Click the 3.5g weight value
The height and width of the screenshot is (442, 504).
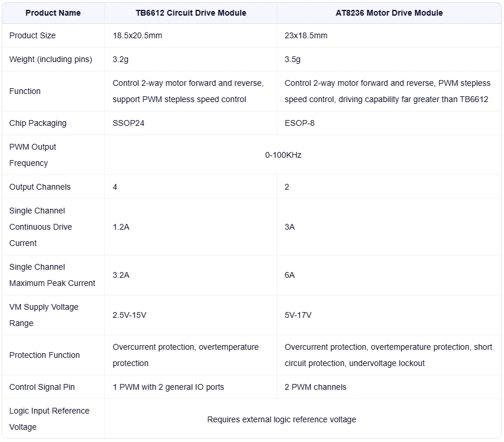pos(292,59)
